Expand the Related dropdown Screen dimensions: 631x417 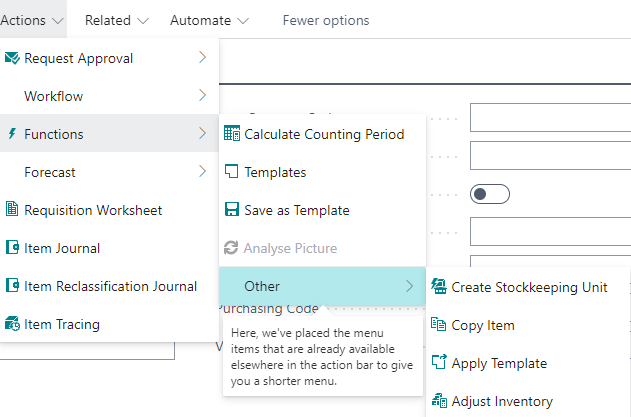[117, 20]
